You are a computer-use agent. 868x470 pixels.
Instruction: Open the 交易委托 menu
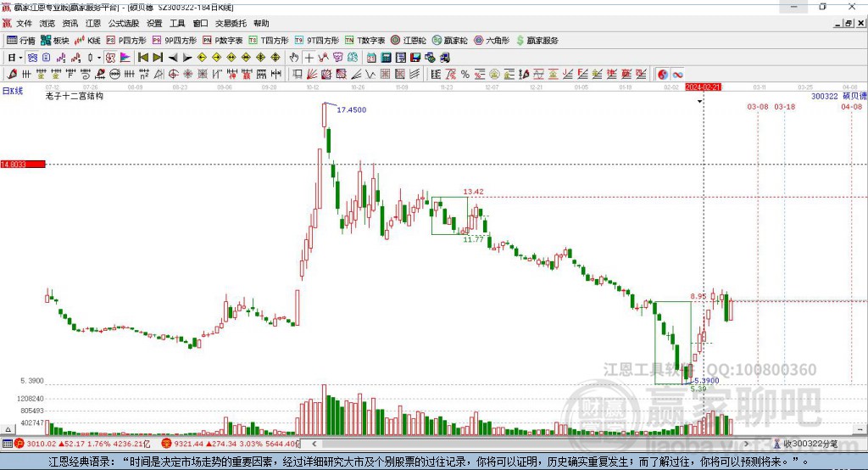point(231,23)
